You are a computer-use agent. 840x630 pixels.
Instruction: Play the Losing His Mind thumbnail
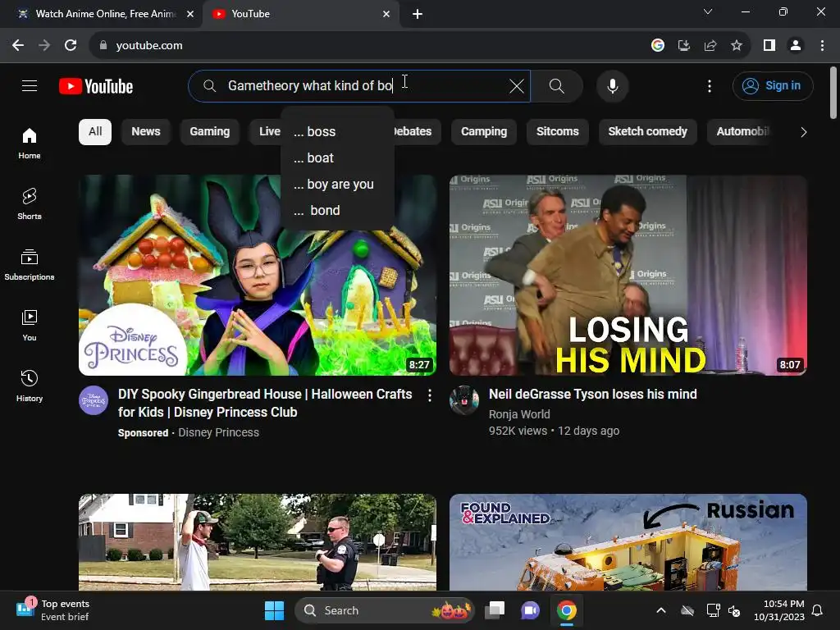tap(628, 276)
